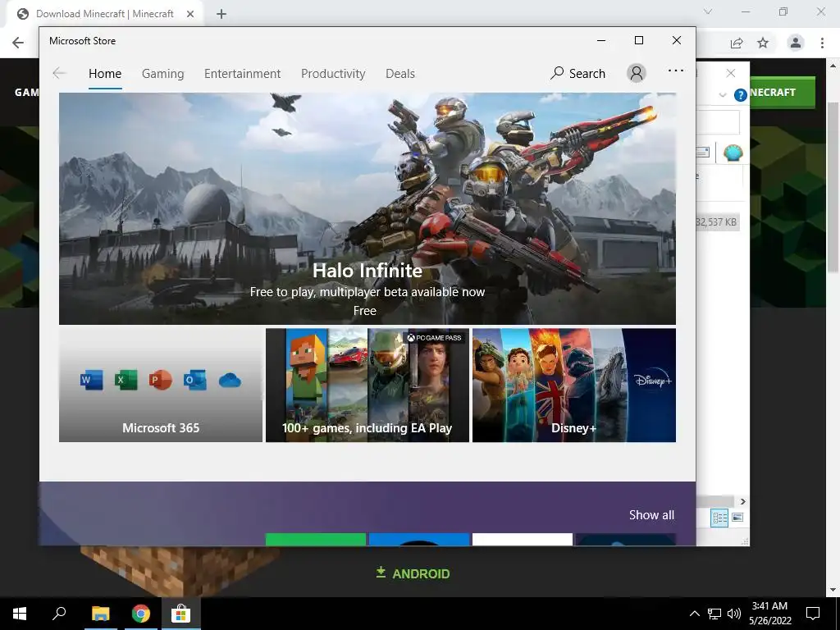Click Search in Microsoft Store
840x630 pixels.
coord(577,73)
